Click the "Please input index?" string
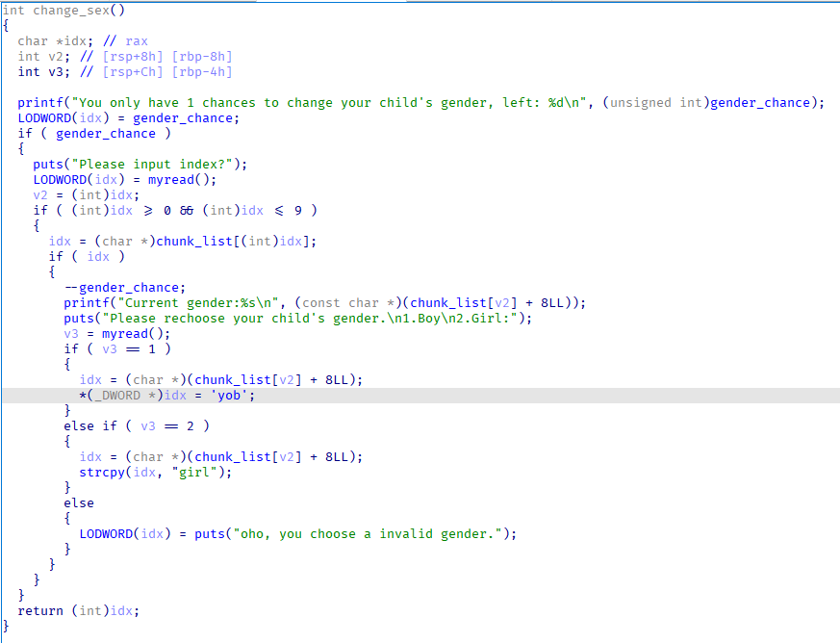The image size is (840, 643). (154, 165)
